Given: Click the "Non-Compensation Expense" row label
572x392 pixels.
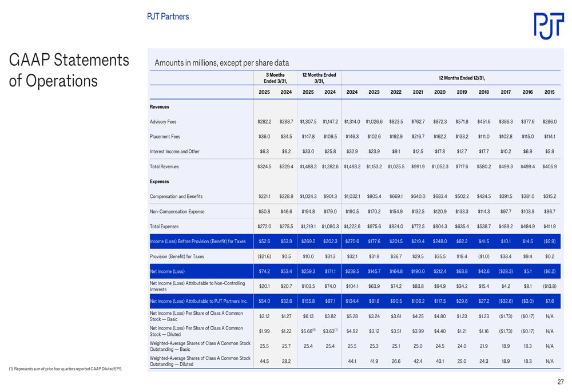Looking at the screenshot, I should click(x=177, y=212).
